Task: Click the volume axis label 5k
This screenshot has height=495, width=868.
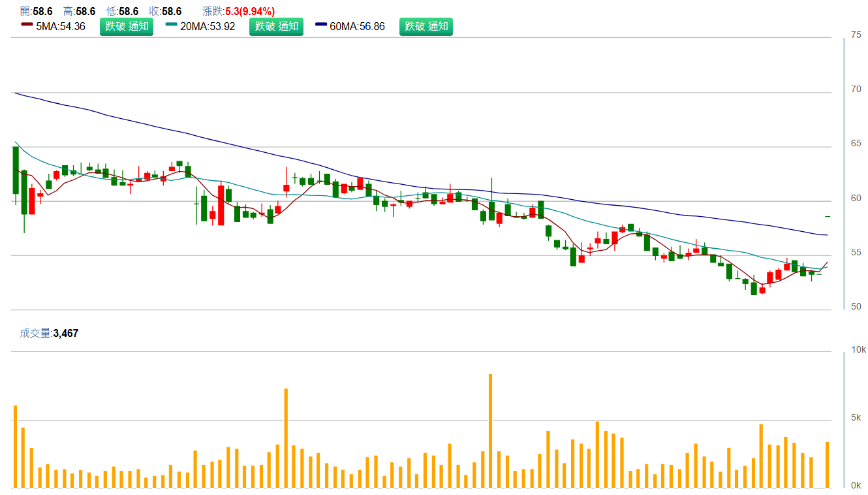Action: click(x=856, y=417)
